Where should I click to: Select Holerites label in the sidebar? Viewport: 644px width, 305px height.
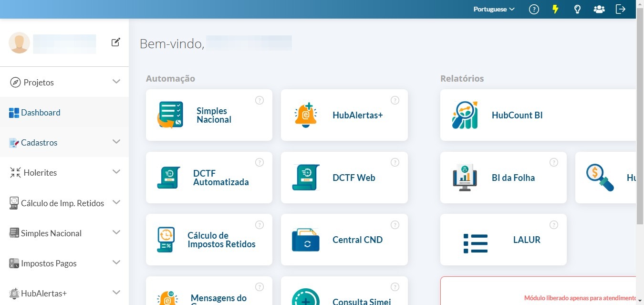pos(40,173)
